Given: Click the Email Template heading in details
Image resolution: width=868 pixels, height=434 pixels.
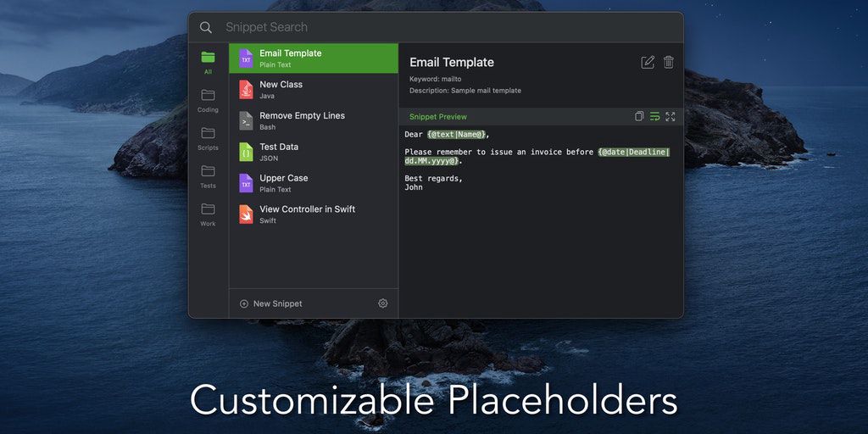Looking at the screenshot, I should [452, 63].
